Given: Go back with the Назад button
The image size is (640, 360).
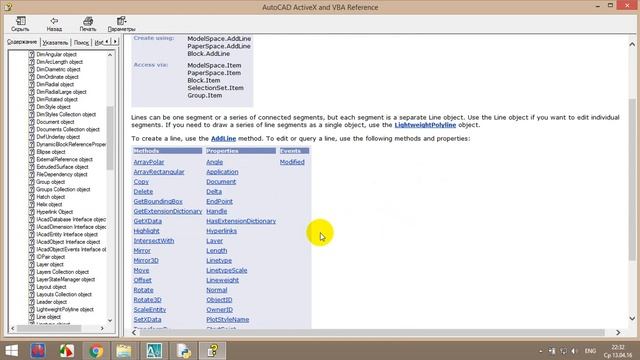Looking at the screenshot, I should point(54,24).
